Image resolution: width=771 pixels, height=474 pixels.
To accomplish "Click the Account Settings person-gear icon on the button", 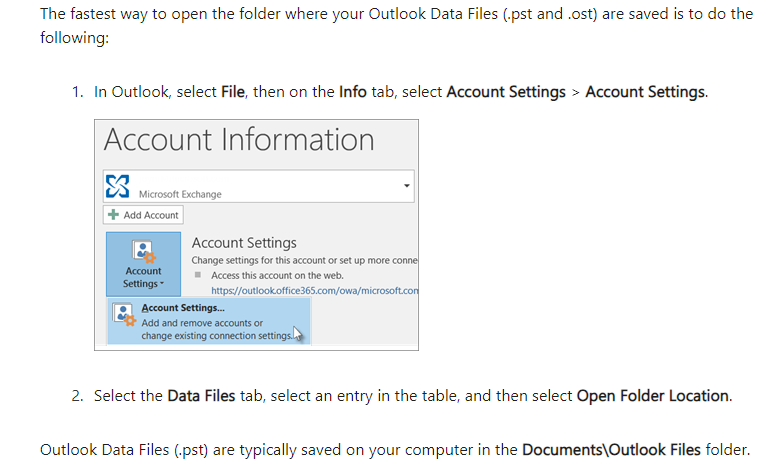I will coord(144,252).
